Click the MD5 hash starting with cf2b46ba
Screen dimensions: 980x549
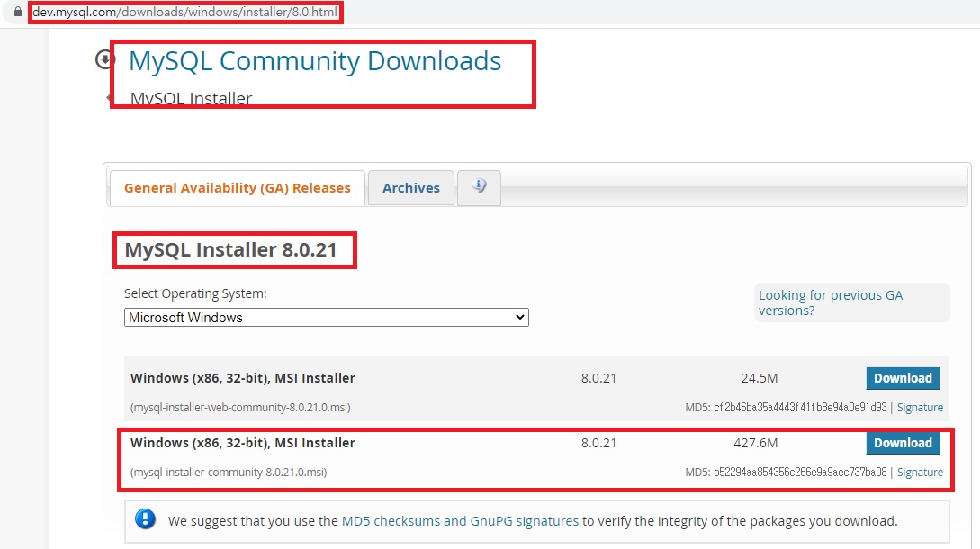click(x=800, y=407)
